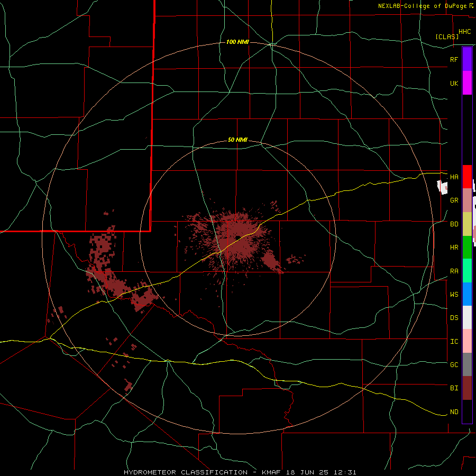Click the purple RF color swatch

(467, 59)
